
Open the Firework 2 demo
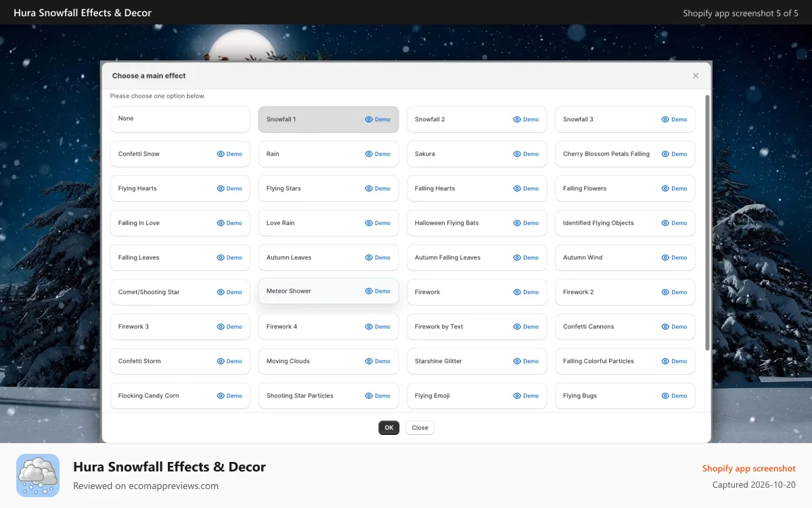674,292
